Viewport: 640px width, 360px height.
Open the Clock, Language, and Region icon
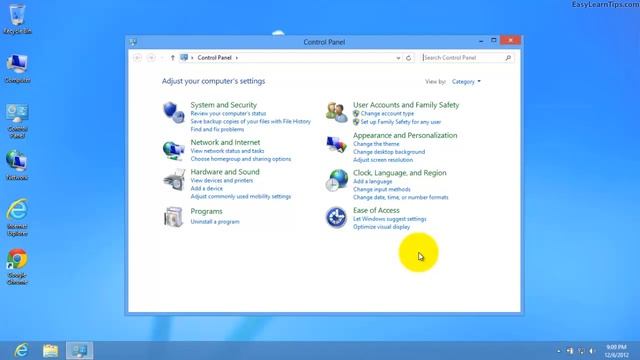tap(337, 180)
